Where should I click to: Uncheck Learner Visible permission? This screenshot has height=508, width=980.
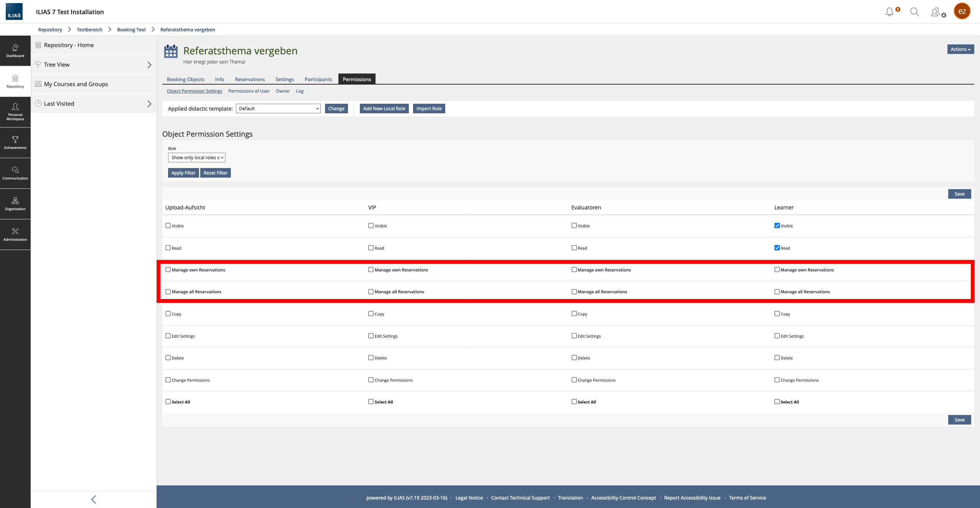[777, 225]
